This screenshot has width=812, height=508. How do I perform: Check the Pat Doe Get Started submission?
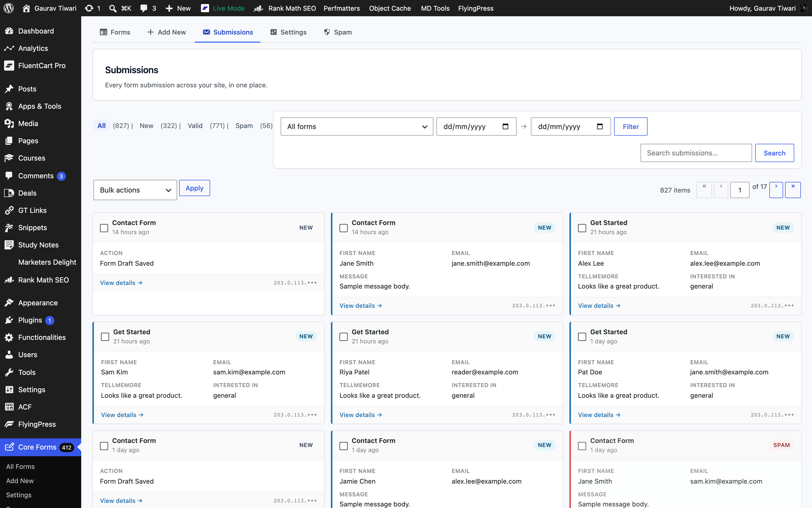pos(582,337)
